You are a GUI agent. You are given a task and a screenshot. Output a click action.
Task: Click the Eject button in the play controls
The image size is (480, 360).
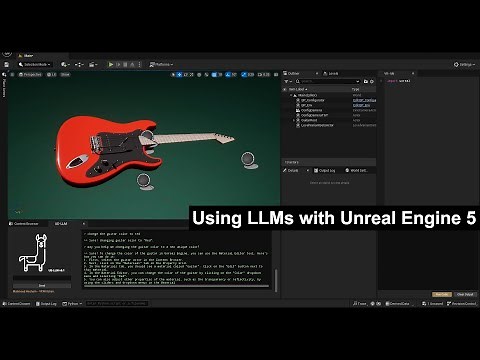click(x=132, y=64)
